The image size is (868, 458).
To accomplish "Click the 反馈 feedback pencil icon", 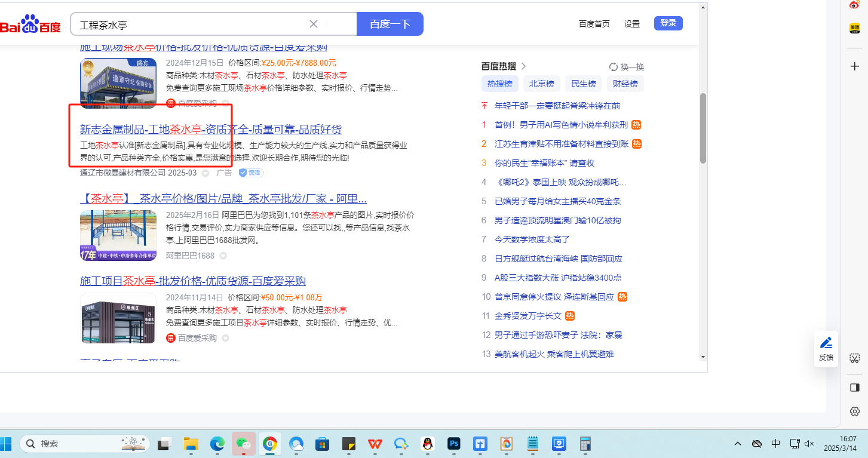I will [x=826, y=343].
